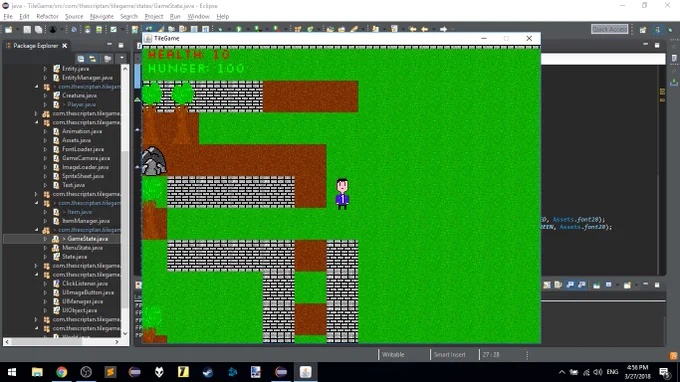This screenshot has width=680, height=382.
Task: Select EntityManager.java in Package Explorer
Action: point(87,78)
